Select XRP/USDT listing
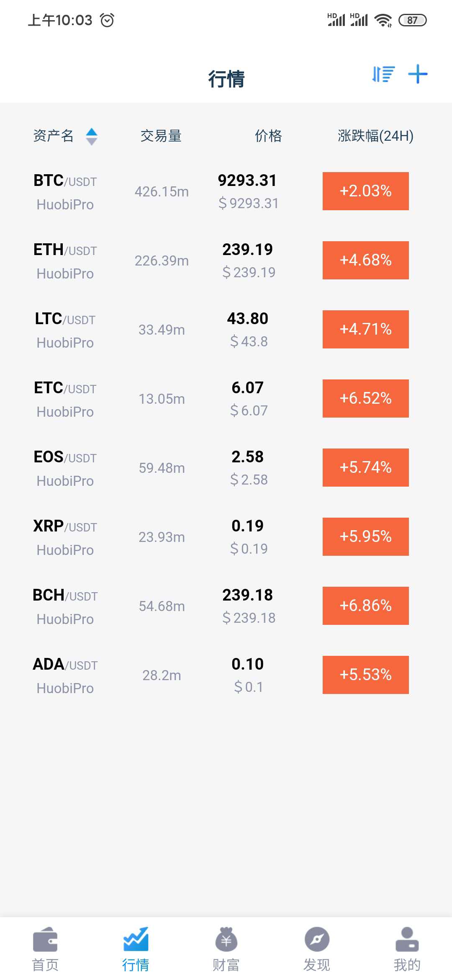 (226, 537)
